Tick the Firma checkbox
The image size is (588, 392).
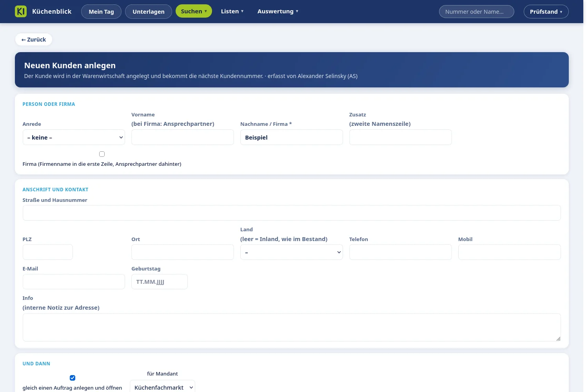(102, 154)
